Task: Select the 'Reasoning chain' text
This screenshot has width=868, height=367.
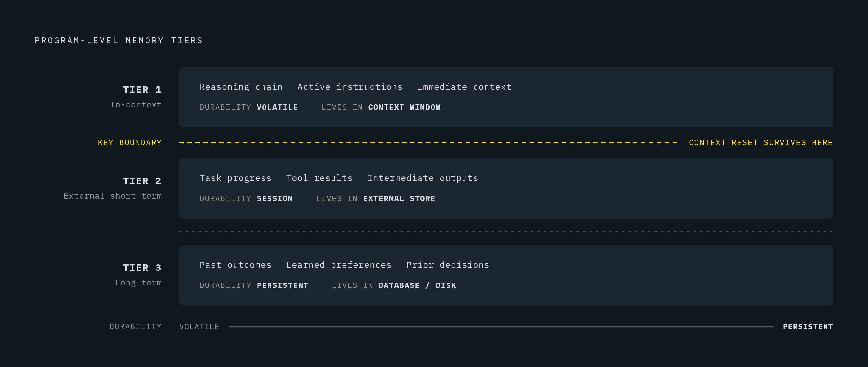Action: [241, 87]
